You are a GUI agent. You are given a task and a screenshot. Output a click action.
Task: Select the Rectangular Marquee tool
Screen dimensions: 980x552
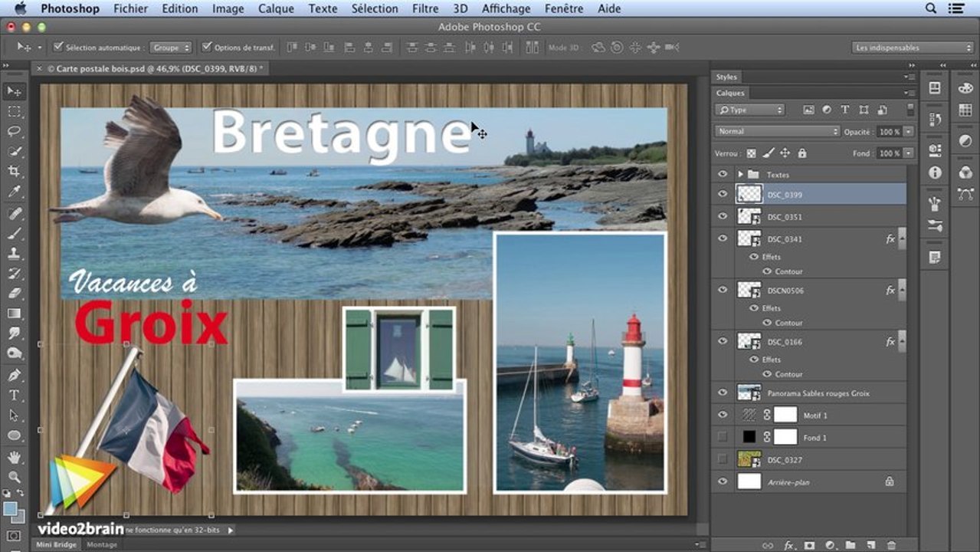(14, 111)
